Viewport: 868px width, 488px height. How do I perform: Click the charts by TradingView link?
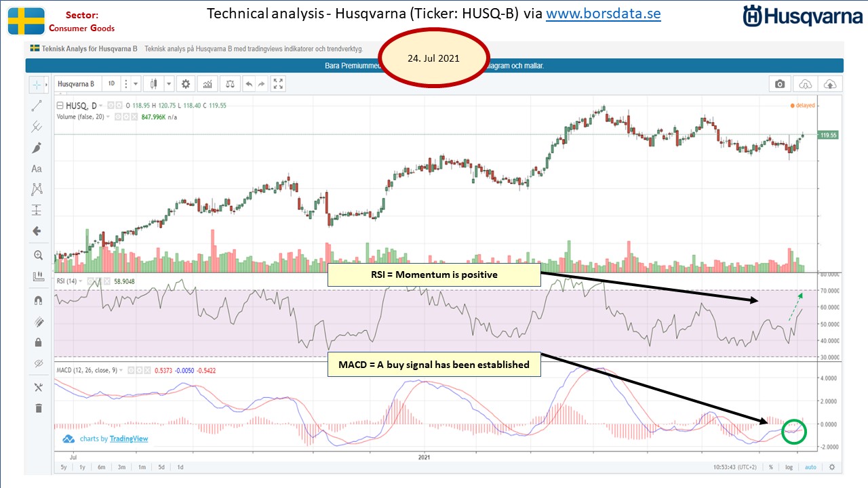coord(114,439)
